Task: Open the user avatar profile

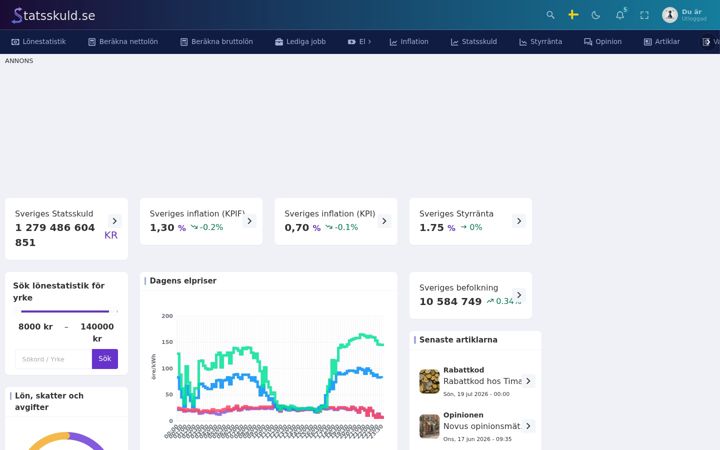Action: pos(669,15)
